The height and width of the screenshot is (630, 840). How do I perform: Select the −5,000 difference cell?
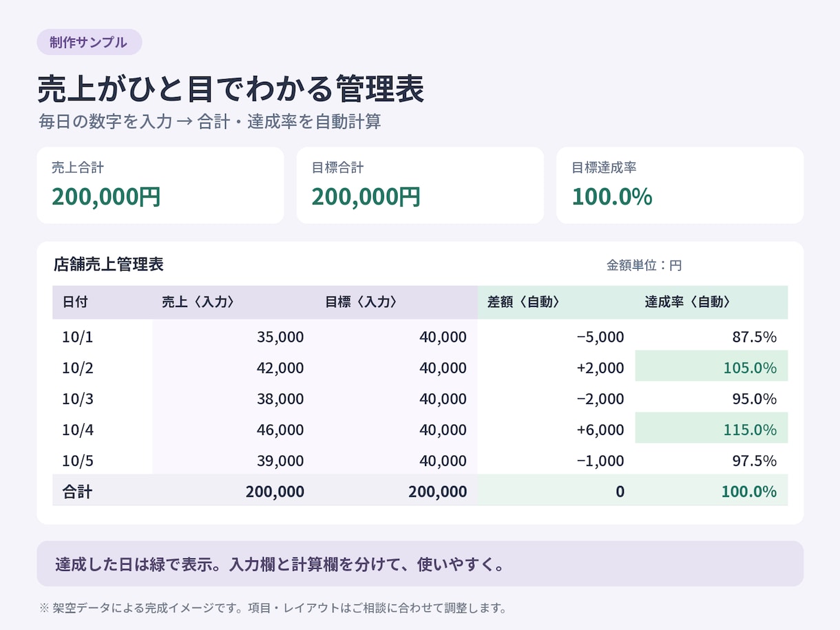pos(556,337)
